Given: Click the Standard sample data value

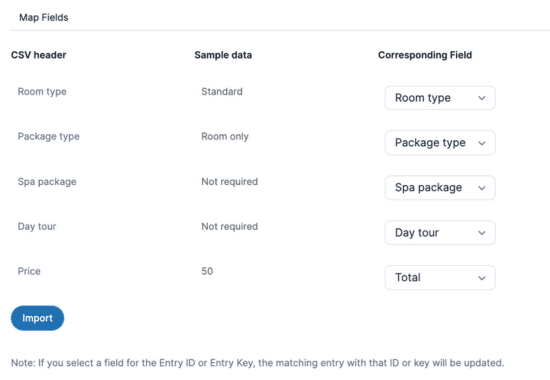Looking at the screenshot, I should click(222, 92).
